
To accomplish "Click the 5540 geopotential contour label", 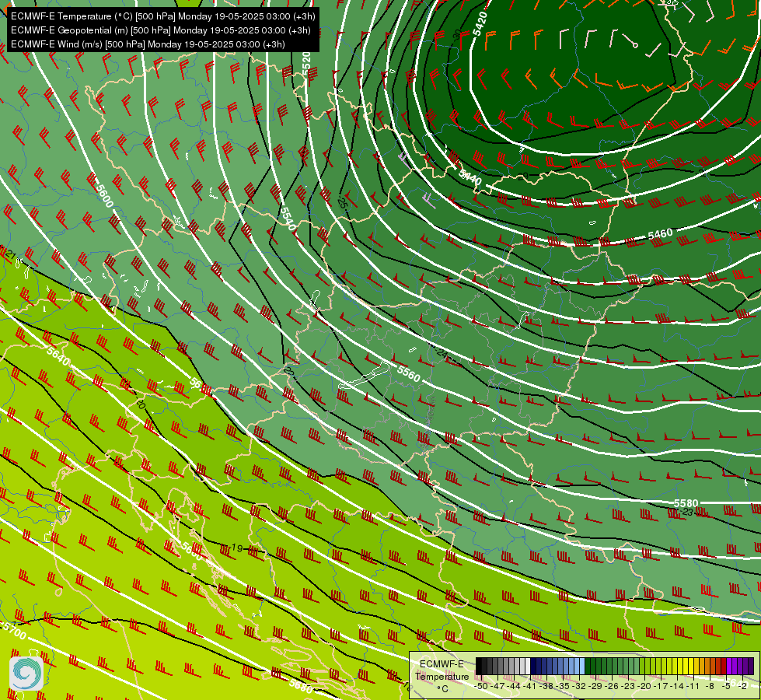I will pyautogui.click(x=288, y=219).
